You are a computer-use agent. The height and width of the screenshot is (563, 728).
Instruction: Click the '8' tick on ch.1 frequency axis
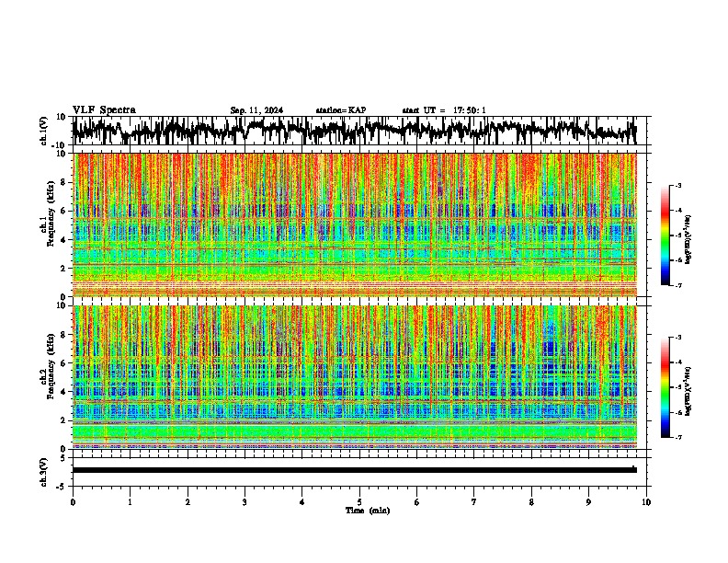point(63,182)
